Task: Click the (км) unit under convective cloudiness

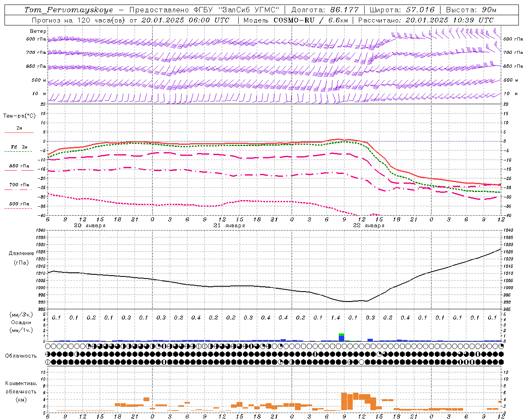Action: pyautogui.click(x=21, y=399)
